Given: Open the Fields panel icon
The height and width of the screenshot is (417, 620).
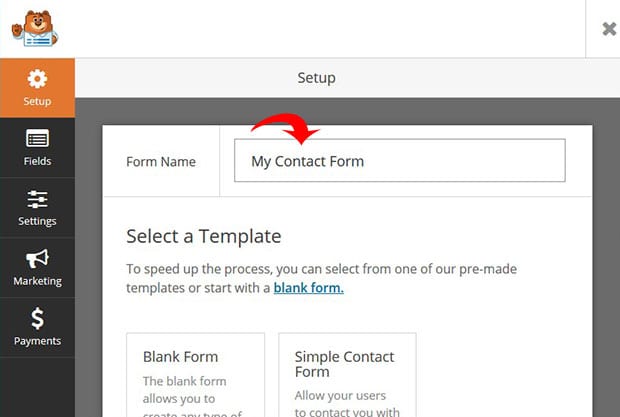Looking at the screenshot, I should (37, 138).
